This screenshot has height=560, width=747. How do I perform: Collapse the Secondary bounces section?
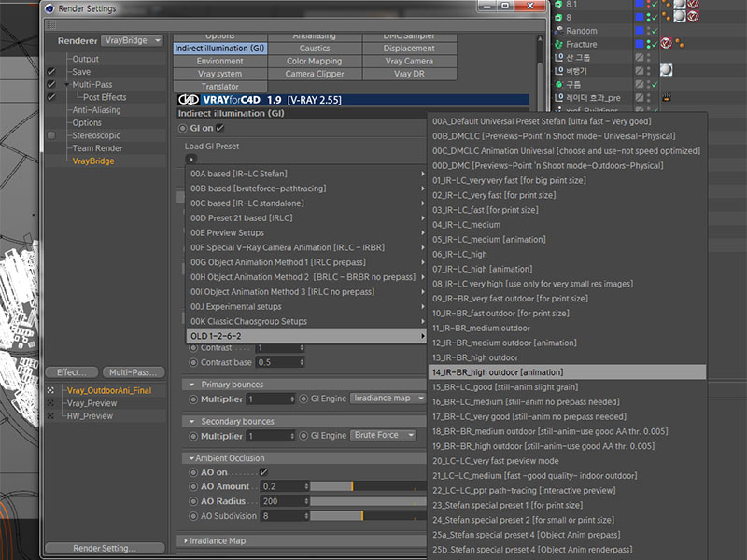point(191,422)
